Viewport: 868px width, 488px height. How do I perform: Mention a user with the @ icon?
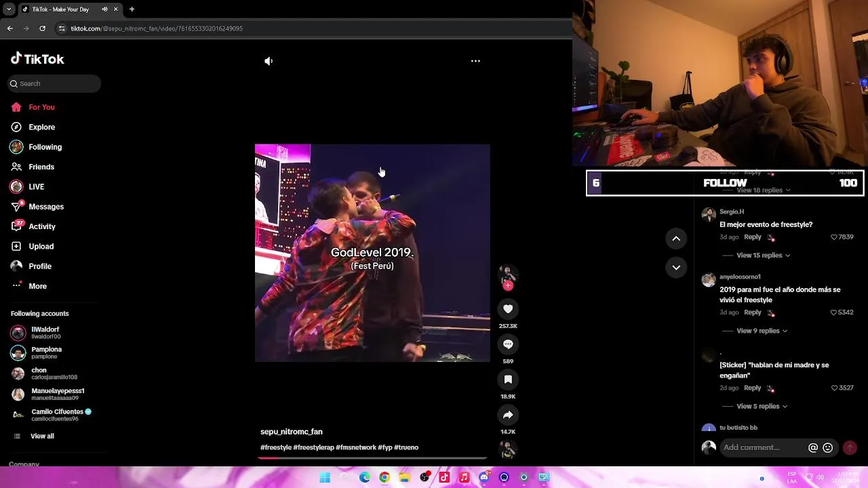813,447
